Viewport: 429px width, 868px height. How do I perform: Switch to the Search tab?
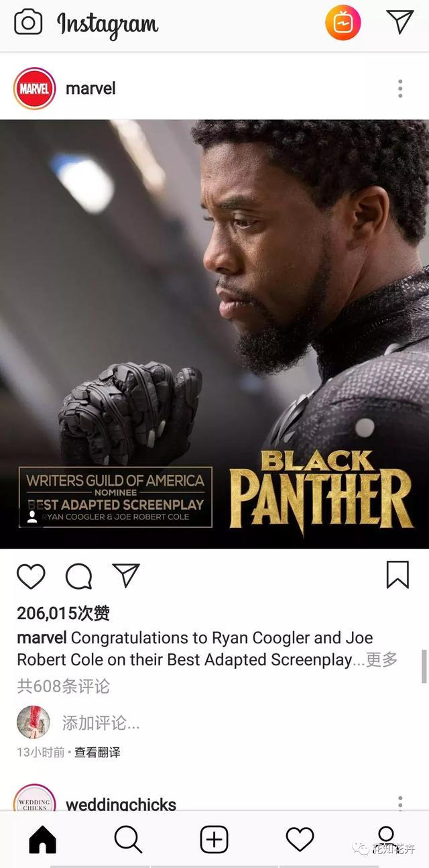(x=128, y=839)
